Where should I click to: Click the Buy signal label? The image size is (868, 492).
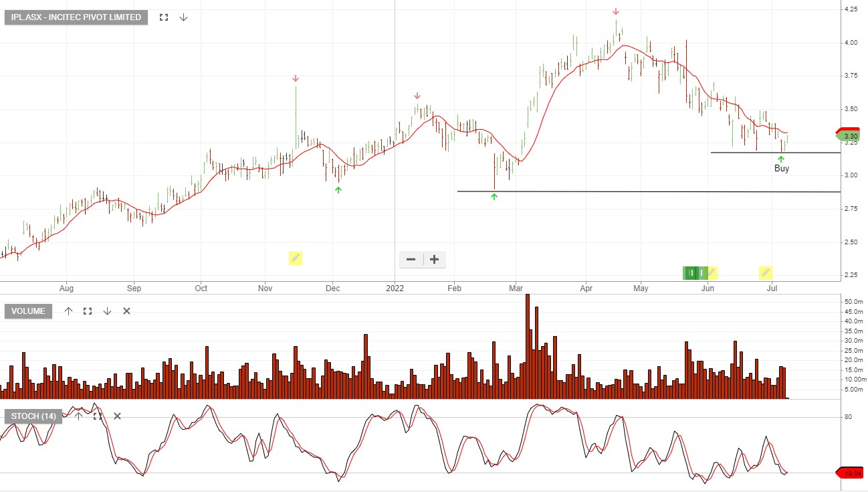coord(782,169)
